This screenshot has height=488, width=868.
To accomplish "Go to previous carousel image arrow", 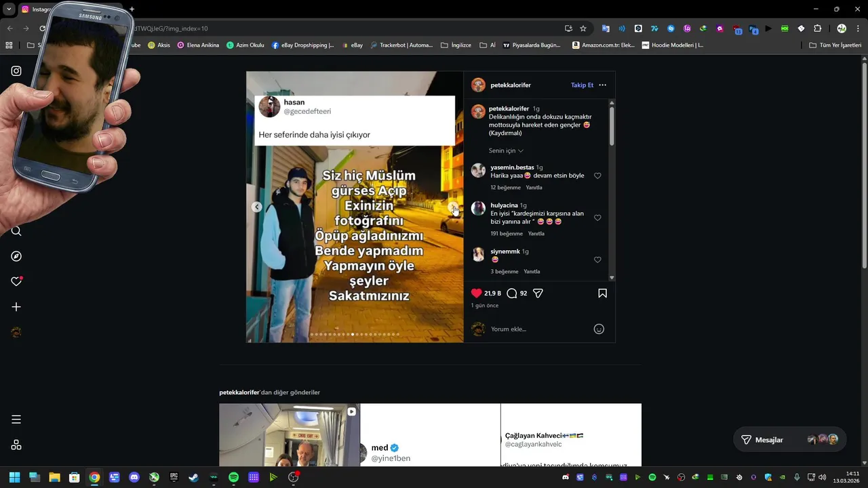I will (x=256, y=207).
